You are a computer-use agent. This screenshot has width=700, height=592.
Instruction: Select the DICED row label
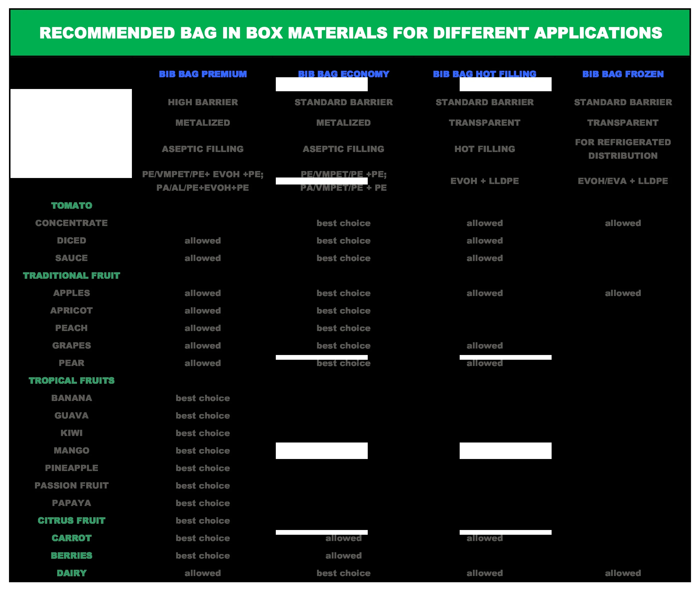pos(71,240)
